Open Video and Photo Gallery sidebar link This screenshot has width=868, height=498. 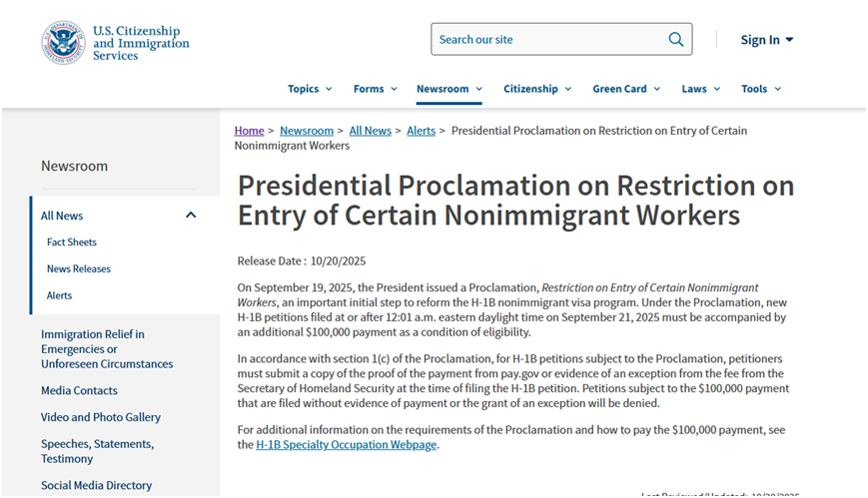point(100,417)
